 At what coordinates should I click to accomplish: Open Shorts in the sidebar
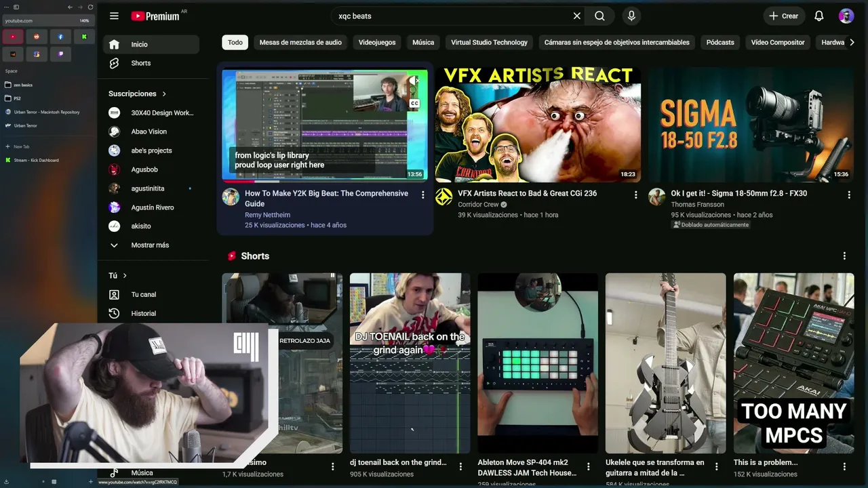(151, 63)
